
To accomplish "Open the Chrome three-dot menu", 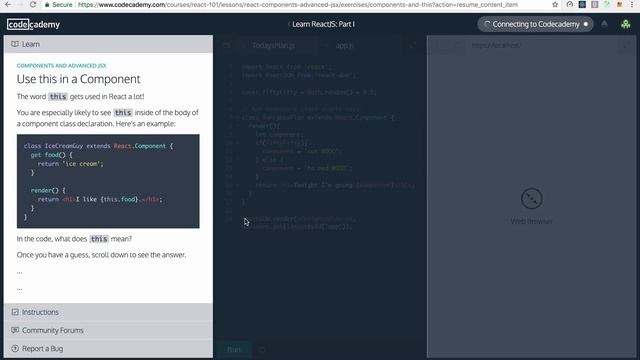I will (x=632, y=4).
